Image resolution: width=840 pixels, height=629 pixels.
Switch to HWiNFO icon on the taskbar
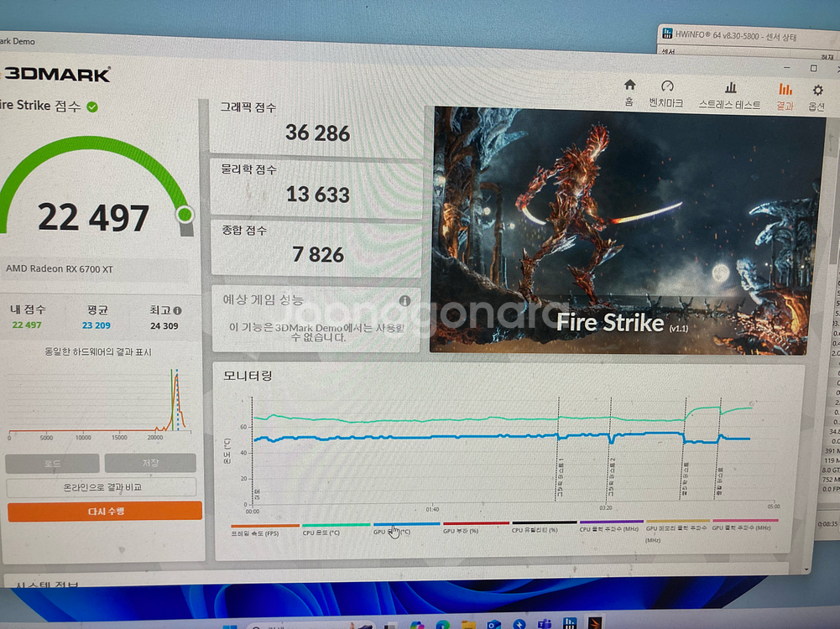point(570,623)
